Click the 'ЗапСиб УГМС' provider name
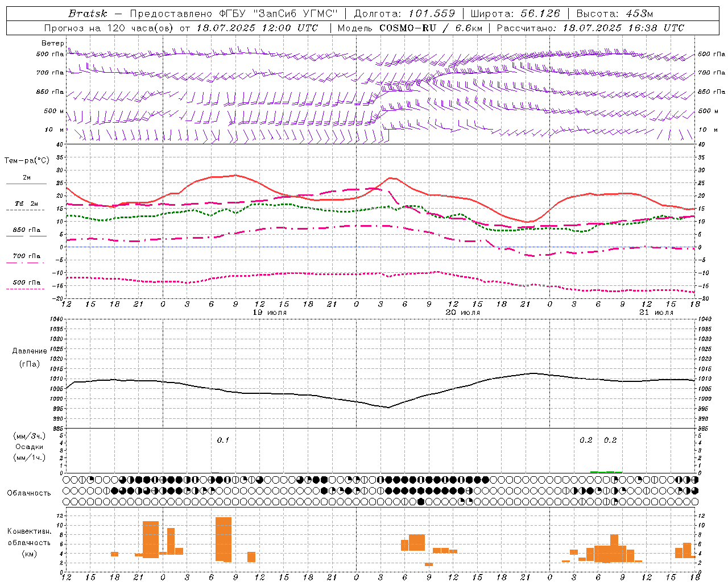Image resolution: width=728 pixels, height=582 pixels. (295, 14)
